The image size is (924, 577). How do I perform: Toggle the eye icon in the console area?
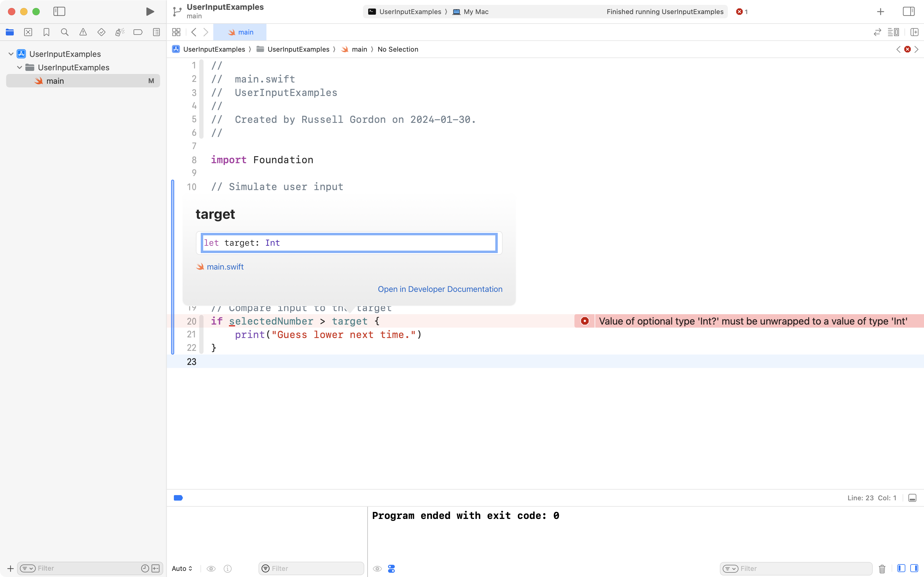click(x=377, y=569)
